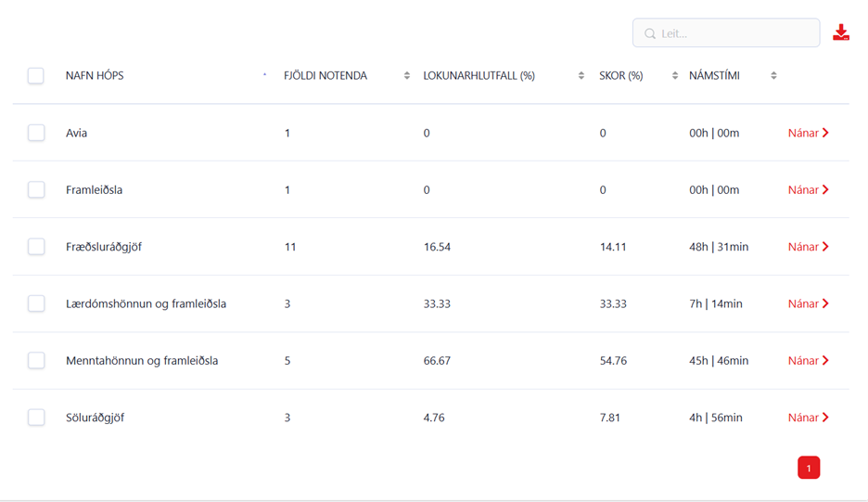This screenshot has width=868, height=502.
Task: Open Nánar details for Framleiðsla
Action: (809, 189)
